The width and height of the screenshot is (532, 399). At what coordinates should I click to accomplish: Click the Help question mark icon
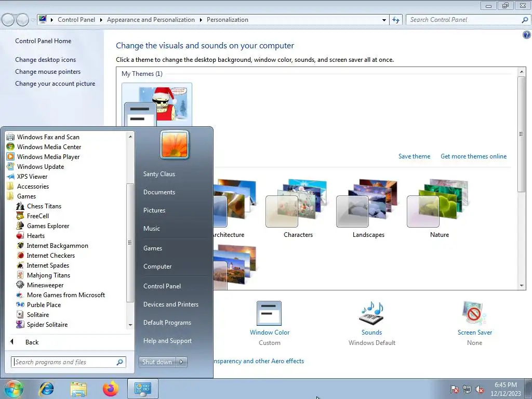coord(527,35)
